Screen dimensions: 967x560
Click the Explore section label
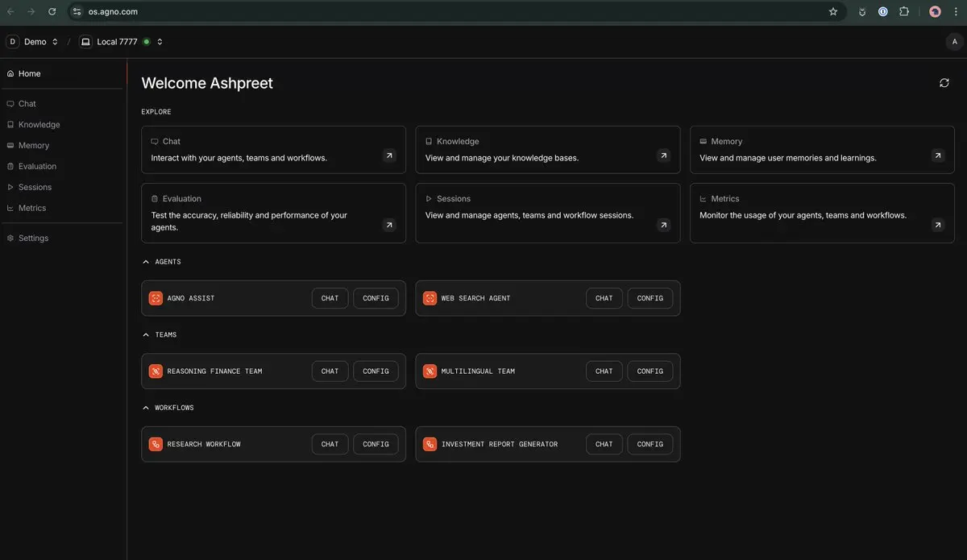point(156,112)
